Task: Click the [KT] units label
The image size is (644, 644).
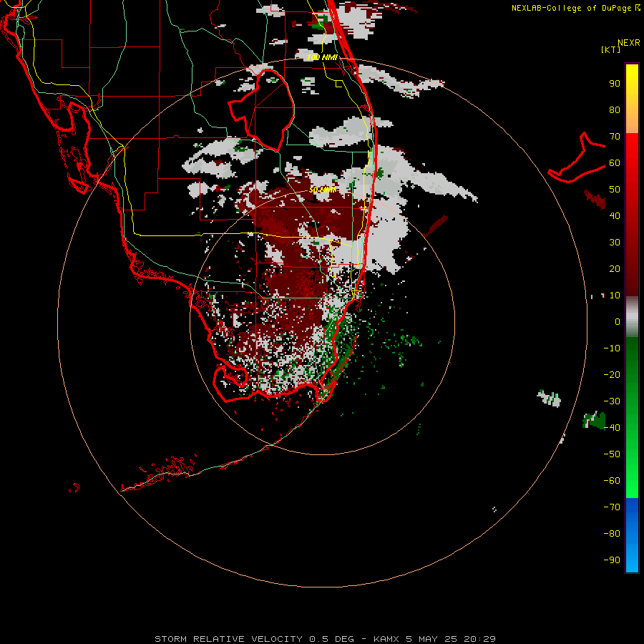Action: 611,49
